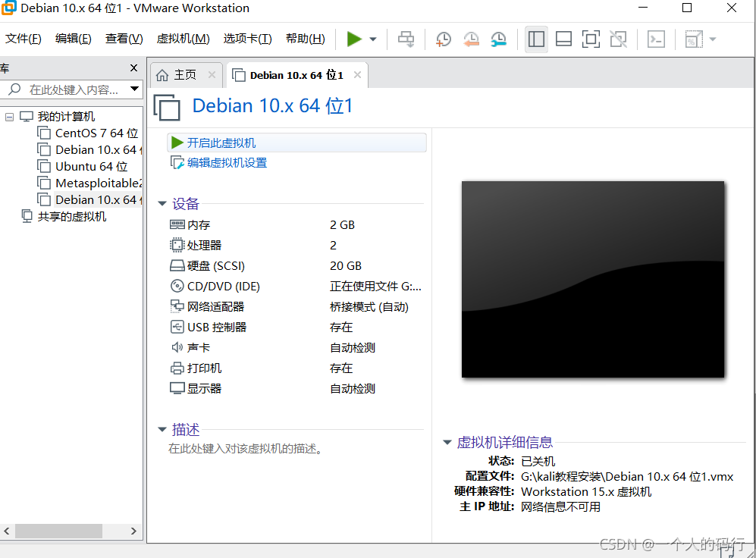This screenshot has height=558, width=756.
Task: Click the revert to snapshot icon
Action: [x=471, y=39]
